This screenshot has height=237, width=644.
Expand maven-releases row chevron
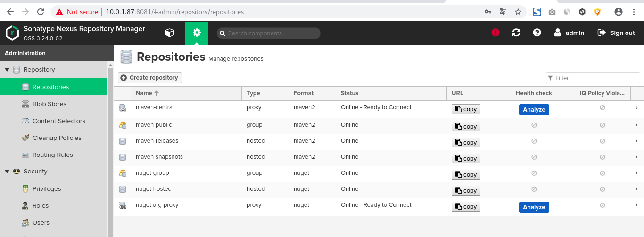point(636,141)
